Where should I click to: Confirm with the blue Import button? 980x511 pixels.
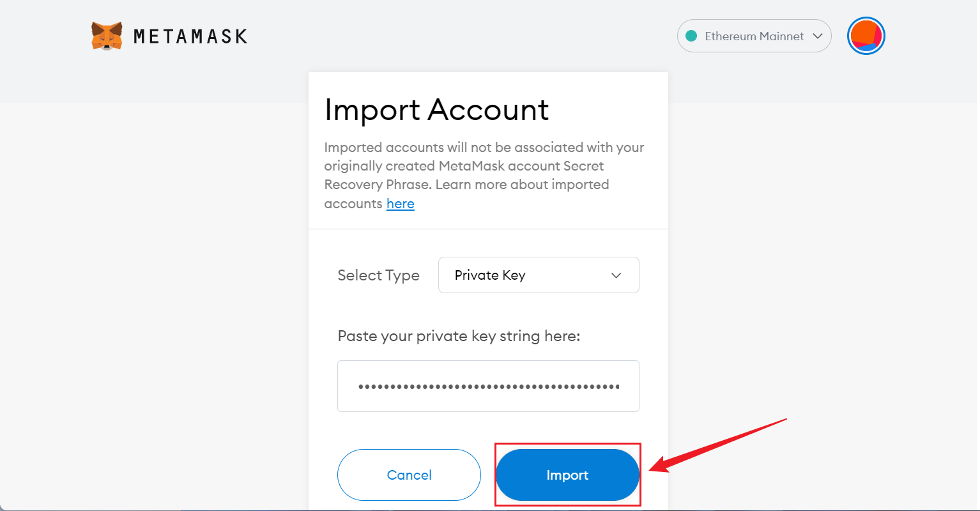(x=567, y=475)
